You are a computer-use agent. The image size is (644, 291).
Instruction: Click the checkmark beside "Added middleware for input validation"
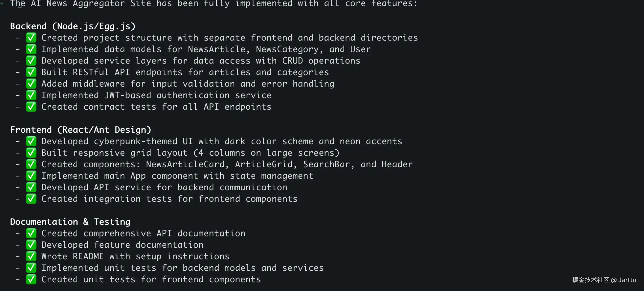click(x=31, y=84)
